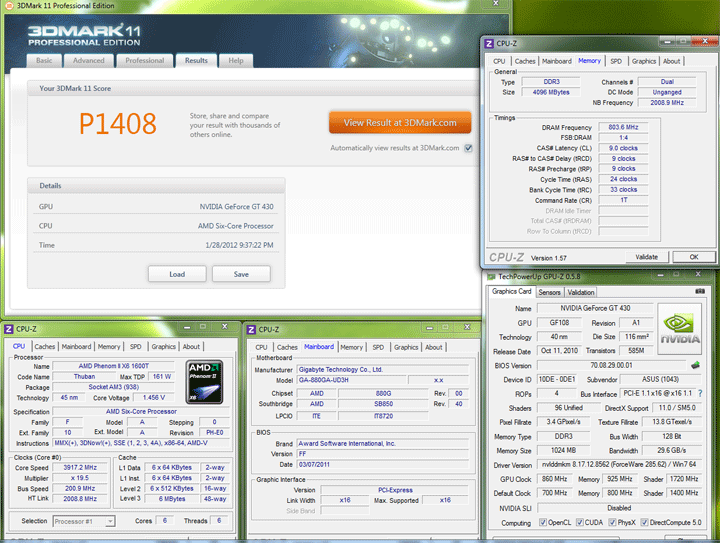Click the BIOS Version field in GPU-Z
The width and height of the screenshot is (720, 543).
(x=612, y=365)
